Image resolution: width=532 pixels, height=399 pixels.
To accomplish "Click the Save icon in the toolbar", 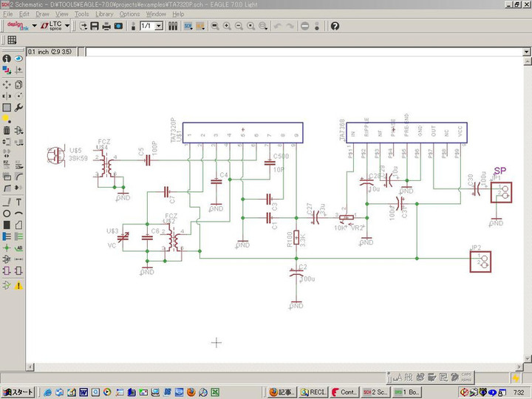I will tap(95, 26).
